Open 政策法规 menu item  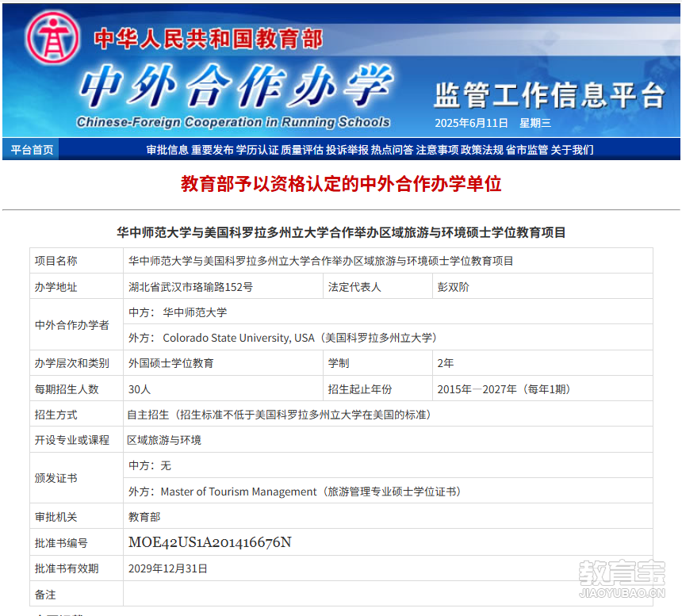482,150
